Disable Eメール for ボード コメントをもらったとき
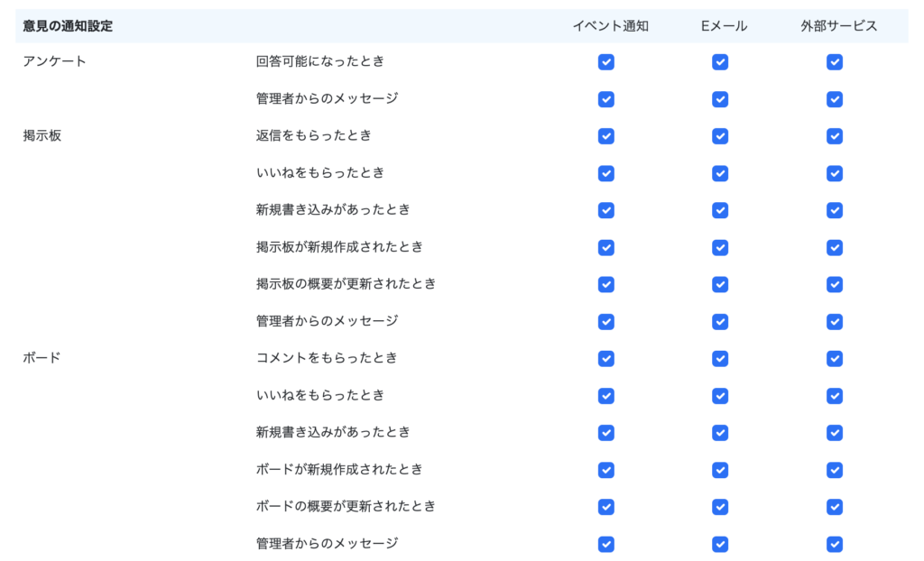Image resolution: width=924 pixels, height=561 pixels. [x=720, y=359]
